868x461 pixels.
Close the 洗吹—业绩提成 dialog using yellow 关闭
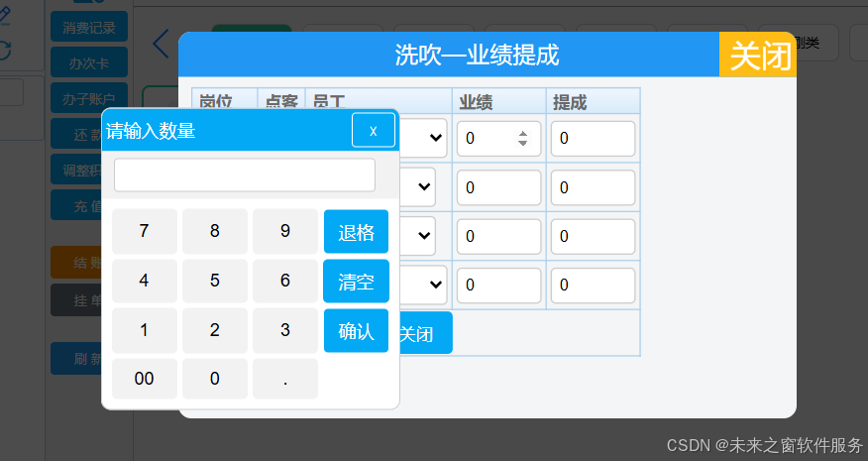pos(758,55)
